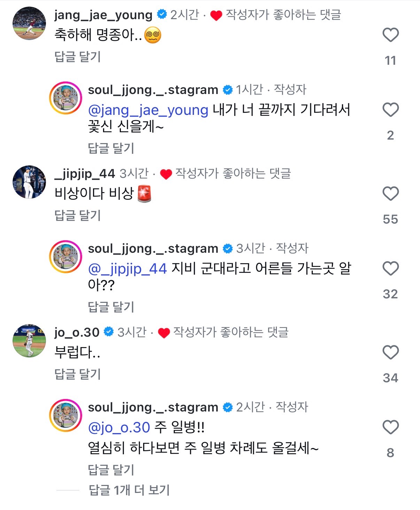The width and height of the screenshot is (420, 510).
Task: View soul_jjong story ring in third reply
Action: pos(66,416)
